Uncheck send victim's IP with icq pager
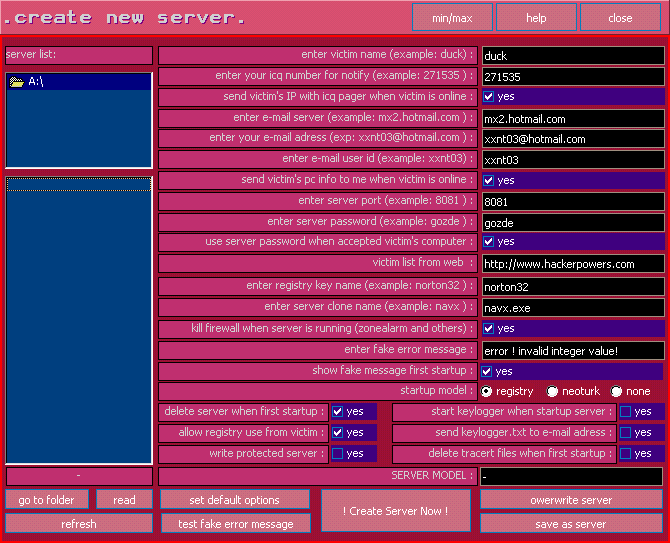This screenshot has width=670, height=543. (488, 97)
